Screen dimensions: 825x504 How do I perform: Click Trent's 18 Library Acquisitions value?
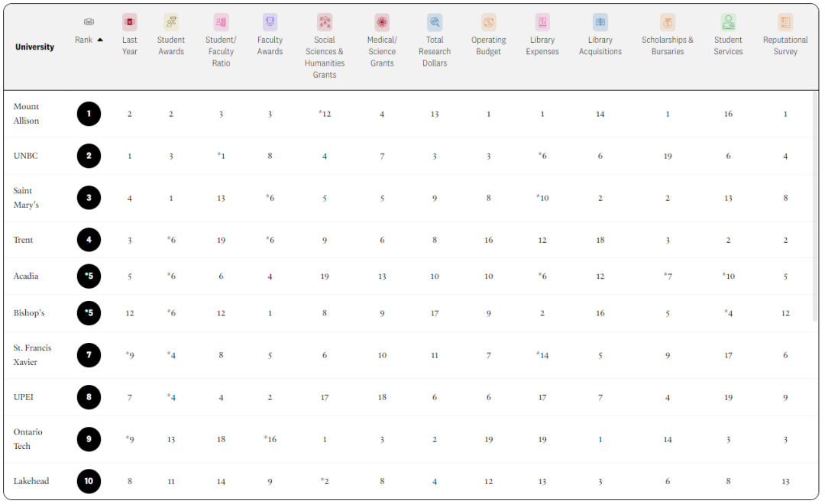coord(600,240)
